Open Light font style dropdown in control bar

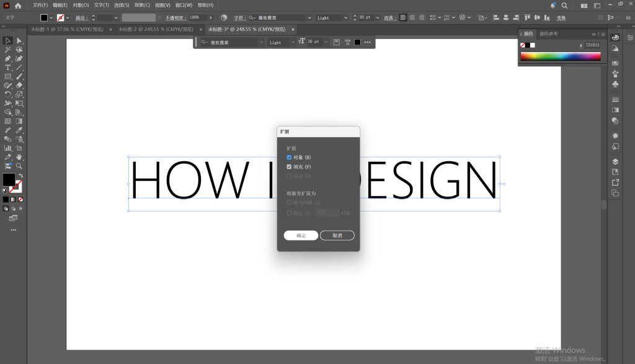pos(345,18)
